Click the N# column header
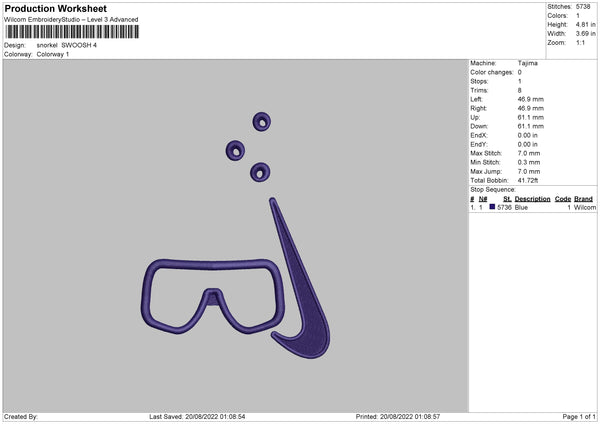This screenshot has width=600, height=424. (483, 199)
